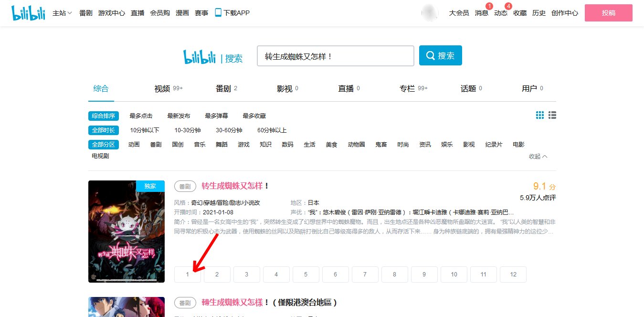Open the 转生成蜘蛛又怎样！ anime page

232,186
